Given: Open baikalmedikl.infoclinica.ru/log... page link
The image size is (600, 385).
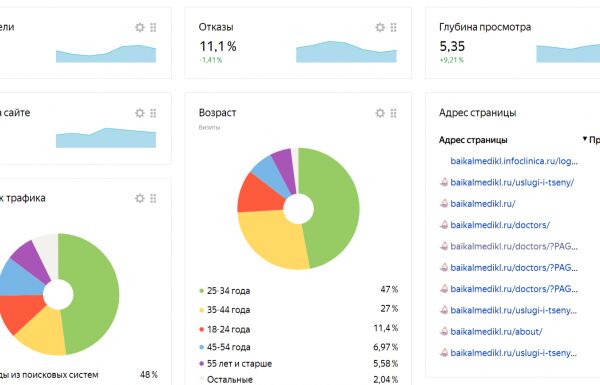Looking at the screenshot, I should coord(514,161).
